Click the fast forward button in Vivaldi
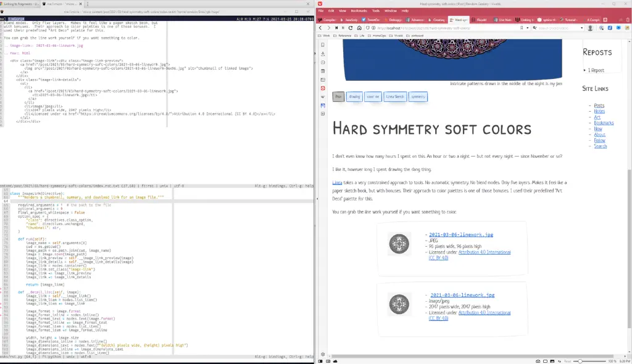This screenshot has height=364, width=632. point(343,28)
